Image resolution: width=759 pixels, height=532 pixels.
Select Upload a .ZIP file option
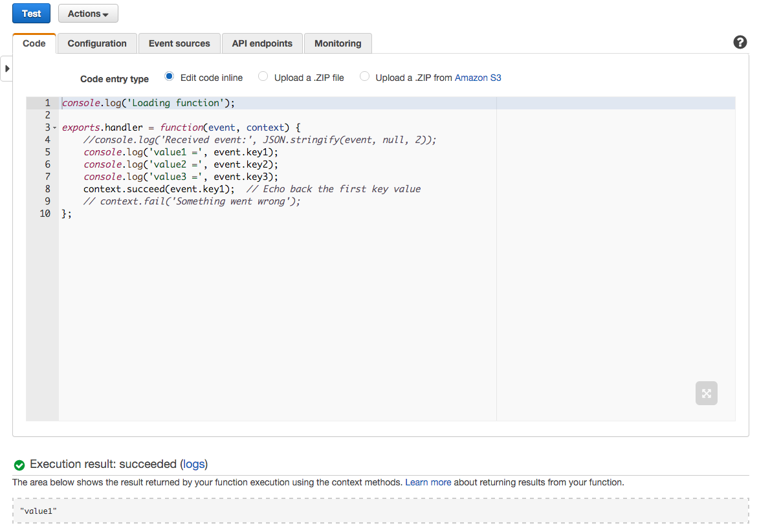263,76
